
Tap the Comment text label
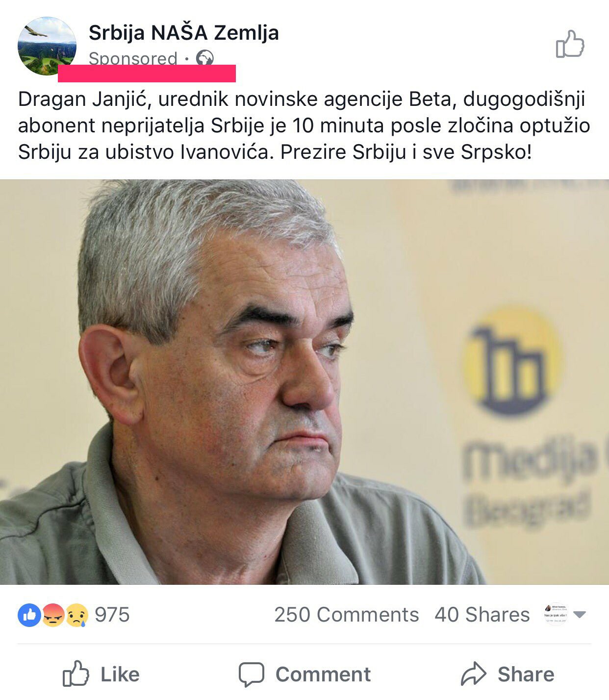323,675
